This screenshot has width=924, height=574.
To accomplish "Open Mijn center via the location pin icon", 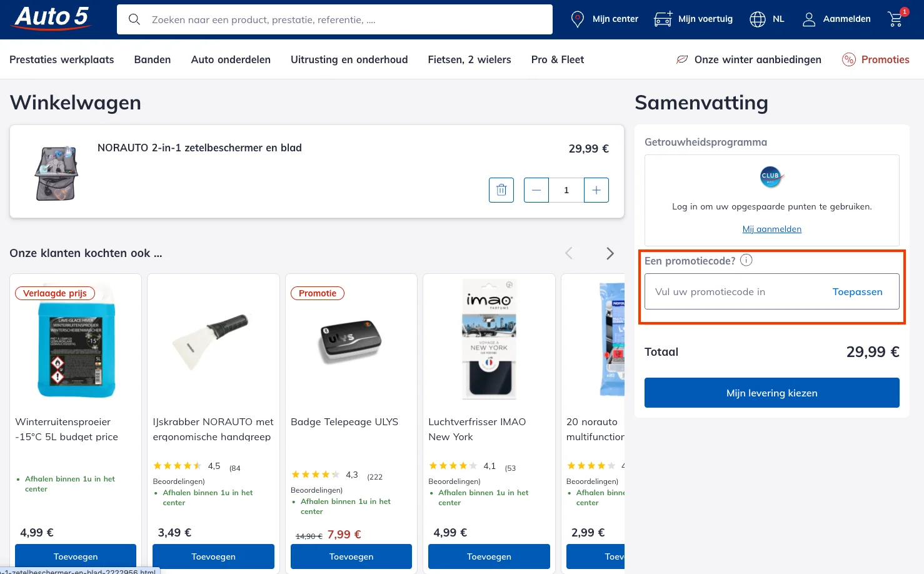I will 577,19.
